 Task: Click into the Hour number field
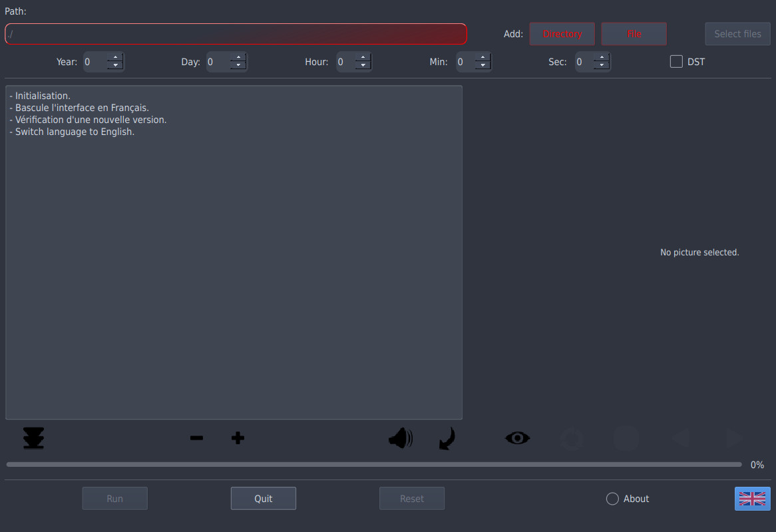(346, 62)
